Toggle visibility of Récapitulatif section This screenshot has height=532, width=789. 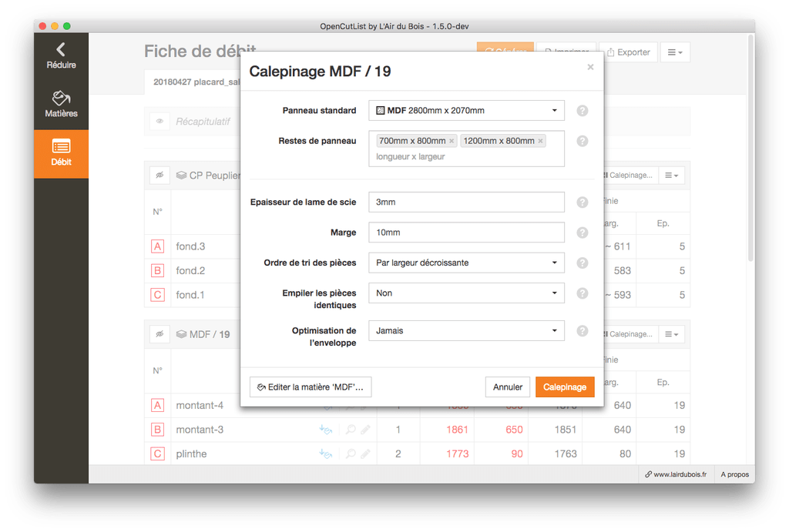click(x=160, y=121)
